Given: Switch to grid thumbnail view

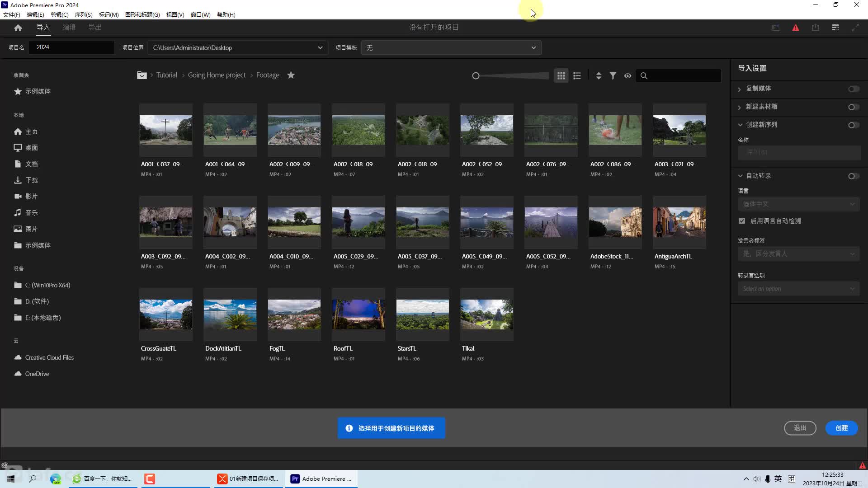Looking at the screenshot, I should tap(561, 76).
